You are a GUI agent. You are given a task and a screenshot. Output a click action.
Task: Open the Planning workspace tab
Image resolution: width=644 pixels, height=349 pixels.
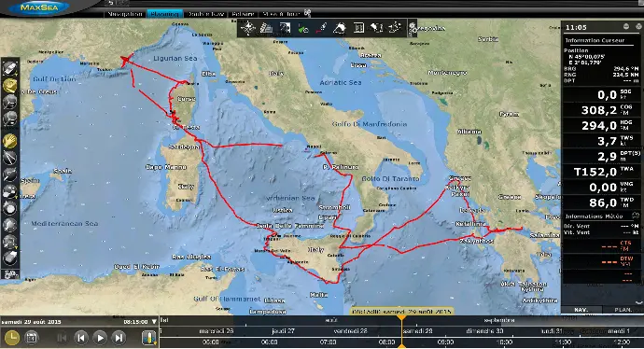pos(164,14)
